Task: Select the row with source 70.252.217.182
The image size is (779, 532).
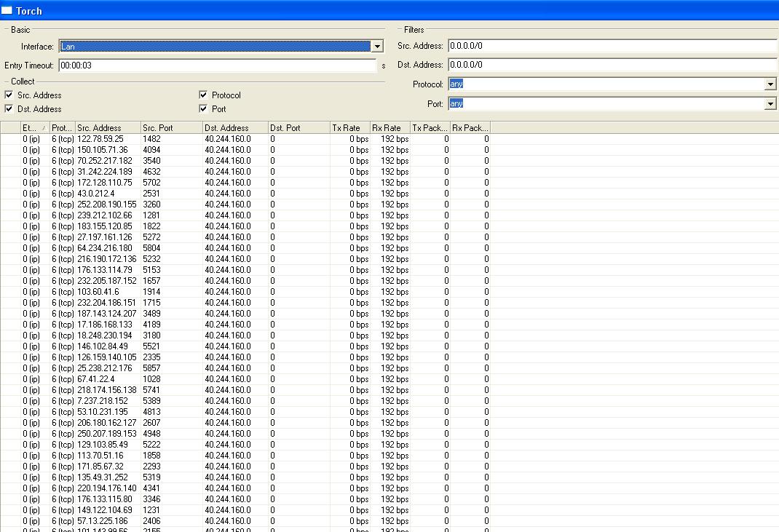Action: (x=245, y=161)
